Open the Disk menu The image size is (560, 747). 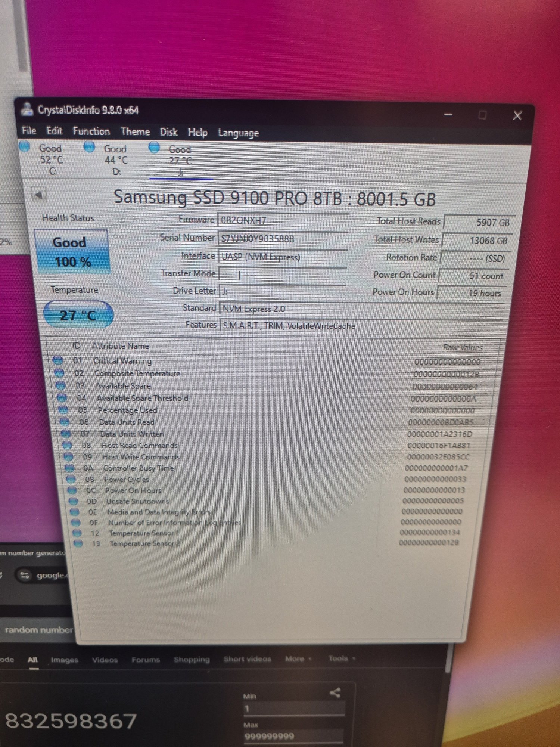(x=169, y=132)
